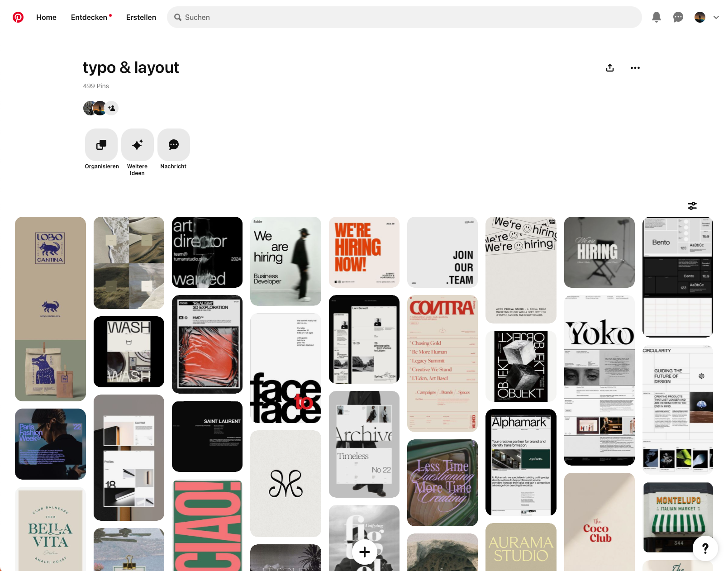Click the 499 Pins count
This screenshot has width=728, height=571.
coord(96,86)
